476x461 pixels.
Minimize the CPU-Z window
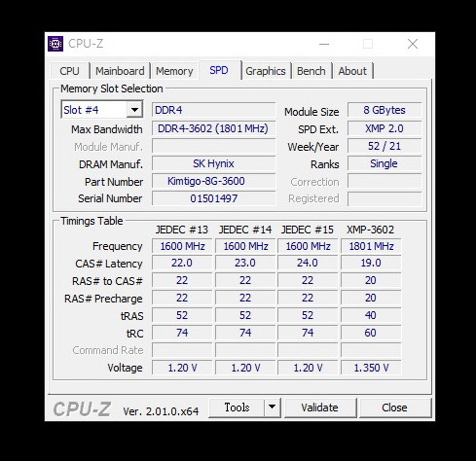(x=324, y=44)
